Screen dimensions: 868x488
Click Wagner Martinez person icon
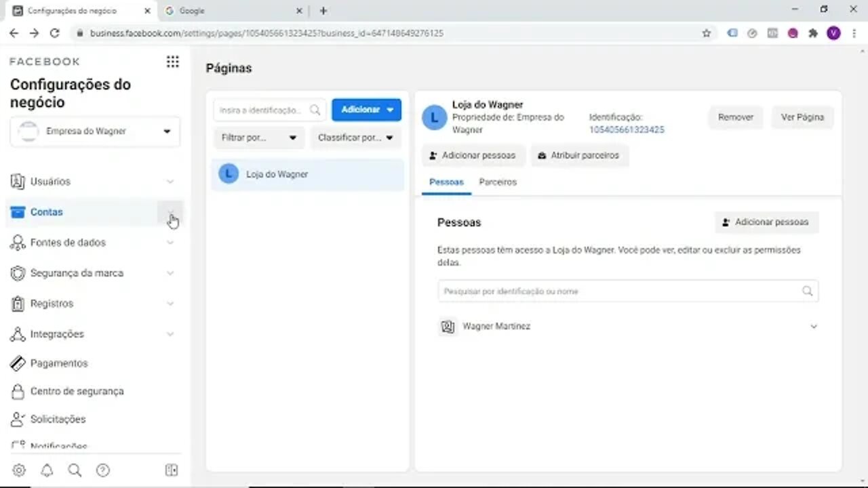click(448, 327)
